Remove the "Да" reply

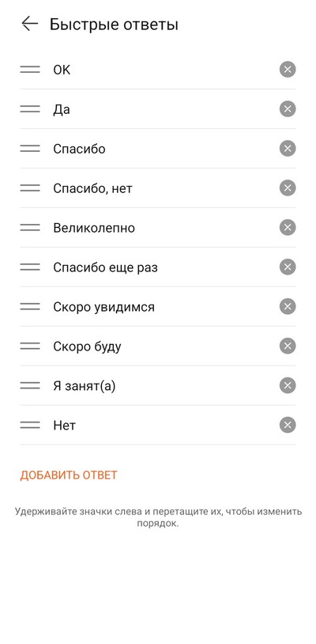[x=288, y=109]
